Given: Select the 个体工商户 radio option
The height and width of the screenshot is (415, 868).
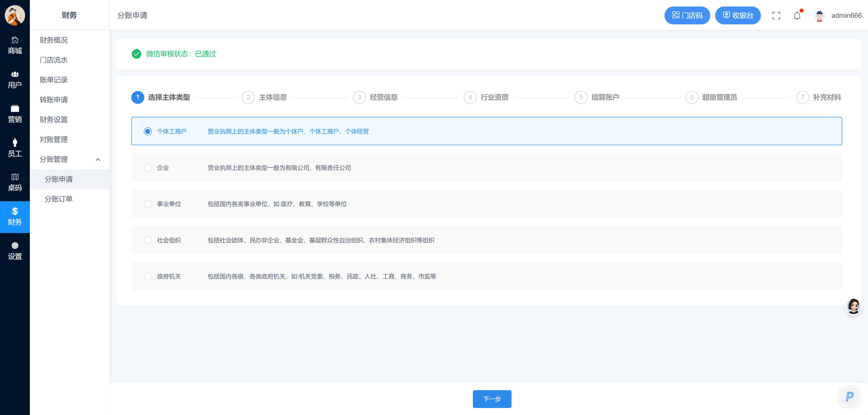Looking at the screenshot, I should pos(148,131).
